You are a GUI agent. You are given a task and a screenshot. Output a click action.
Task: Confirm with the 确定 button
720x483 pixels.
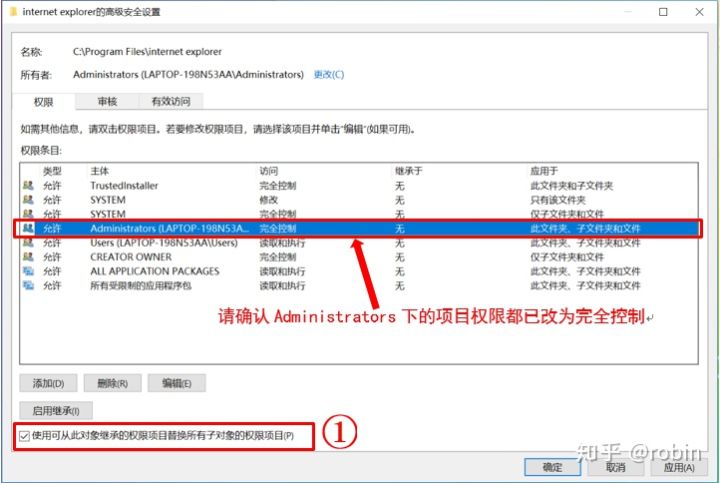tap(552, 467)
